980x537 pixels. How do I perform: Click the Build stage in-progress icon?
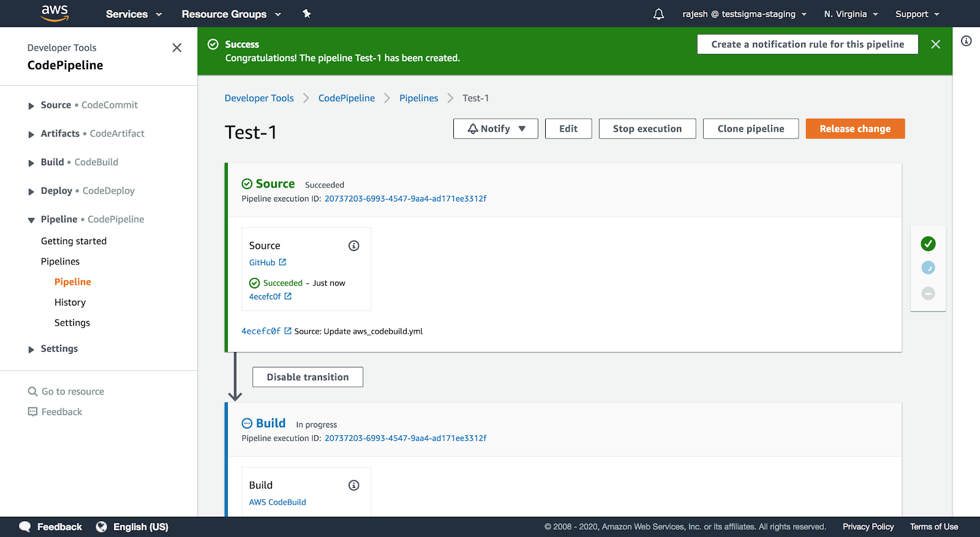247,423
